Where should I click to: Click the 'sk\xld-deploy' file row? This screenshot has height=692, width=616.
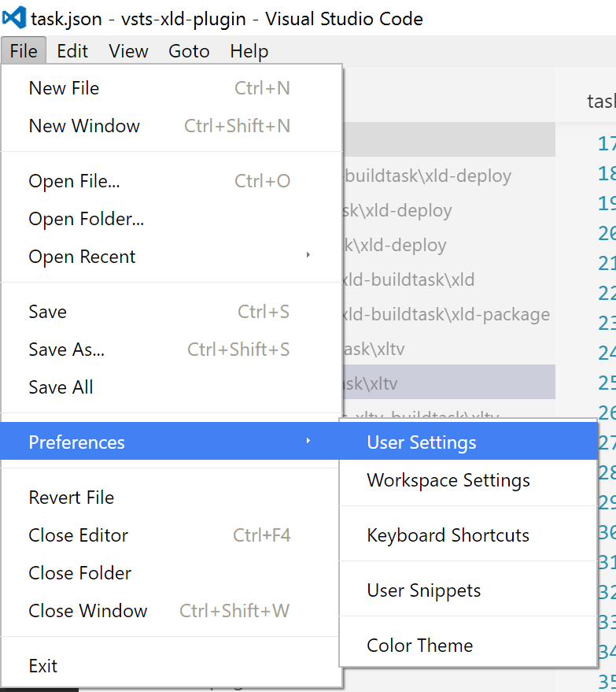tap(448, 210)
